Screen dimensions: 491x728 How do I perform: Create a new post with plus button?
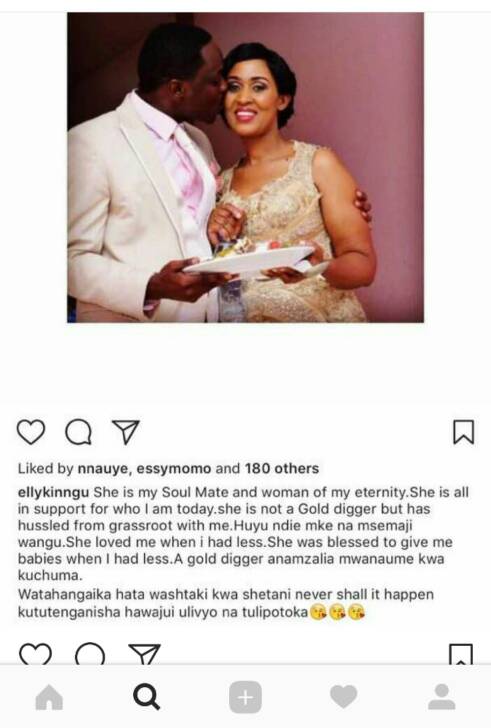[x=246, y=697]
